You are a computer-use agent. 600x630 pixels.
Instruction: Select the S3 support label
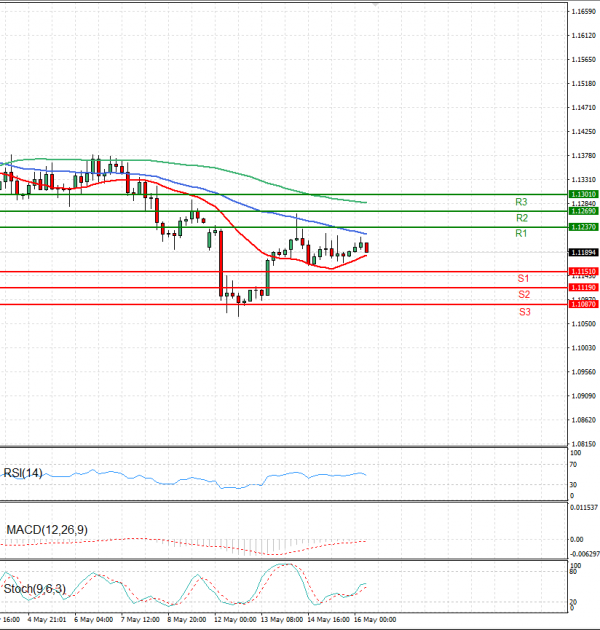click(524, 312)
